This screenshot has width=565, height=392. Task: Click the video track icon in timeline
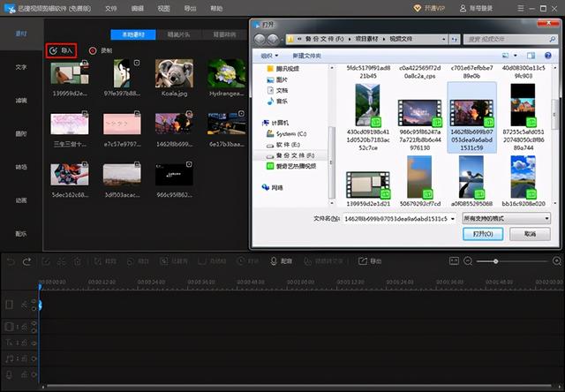10,305
